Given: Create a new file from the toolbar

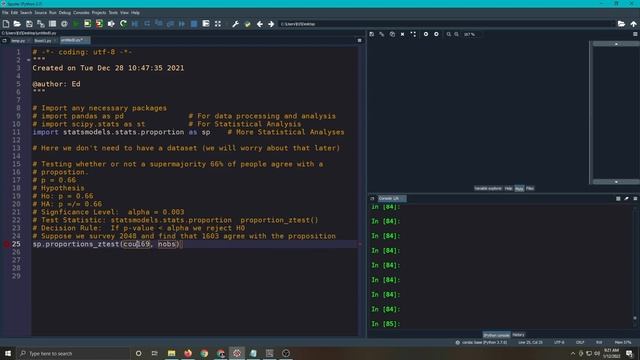Looking at the screenshot, I should tap(6, 24).
